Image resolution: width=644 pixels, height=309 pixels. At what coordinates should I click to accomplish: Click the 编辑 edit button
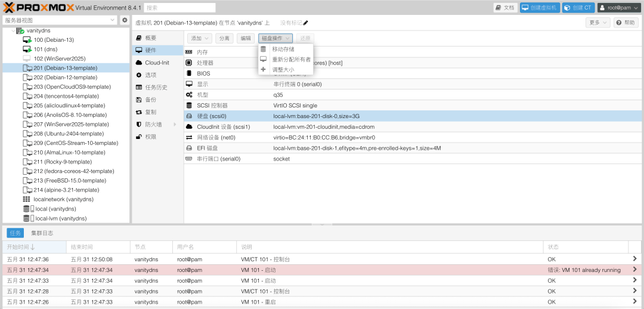(246, 38)
